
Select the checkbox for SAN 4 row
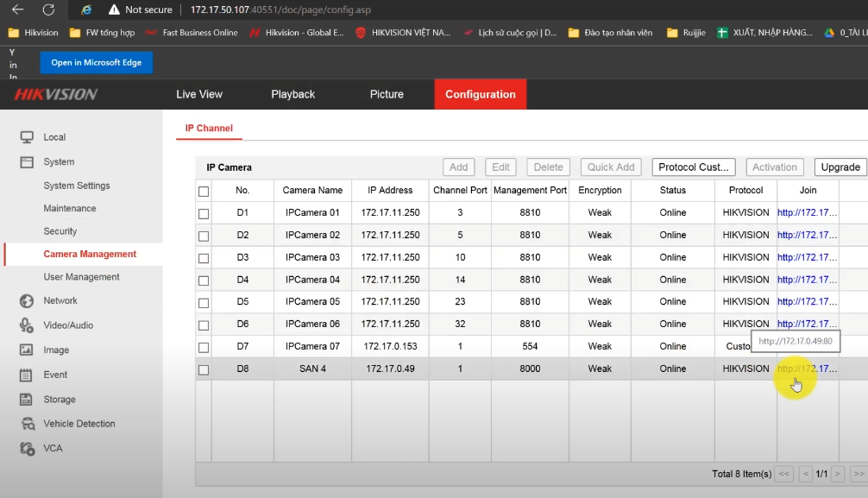(x=204, y=369)
